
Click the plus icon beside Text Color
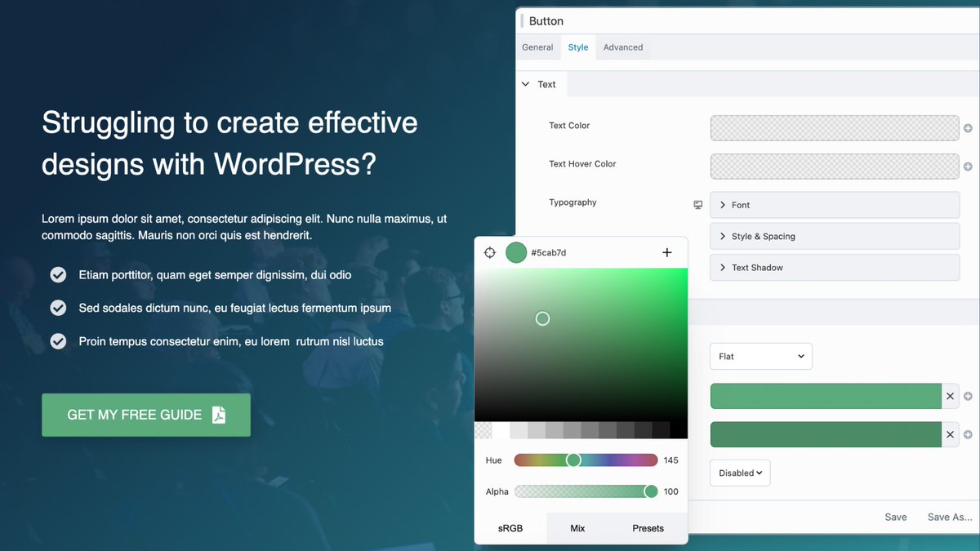tap(968, 128)
